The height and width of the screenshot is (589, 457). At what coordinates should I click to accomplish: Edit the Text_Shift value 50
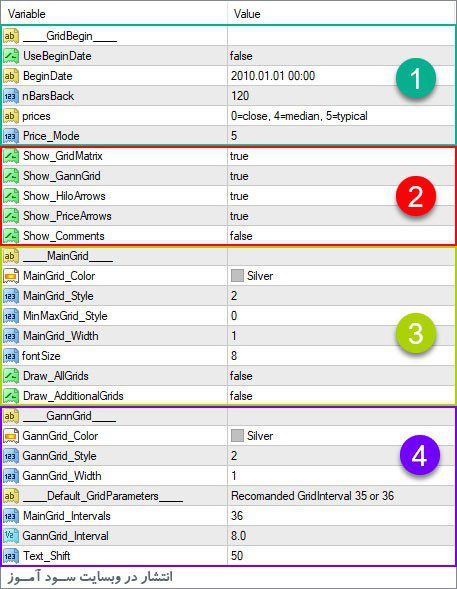[237, 556]
